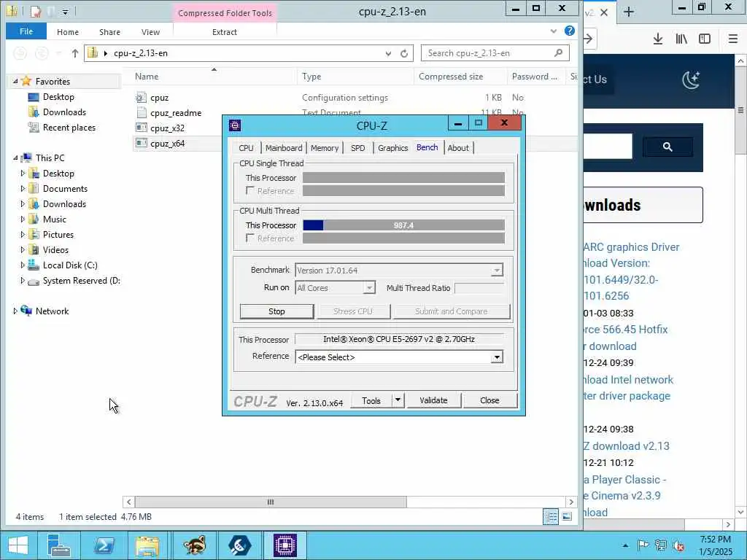
Task: Open the browser library icon
Action: (681, 39)
